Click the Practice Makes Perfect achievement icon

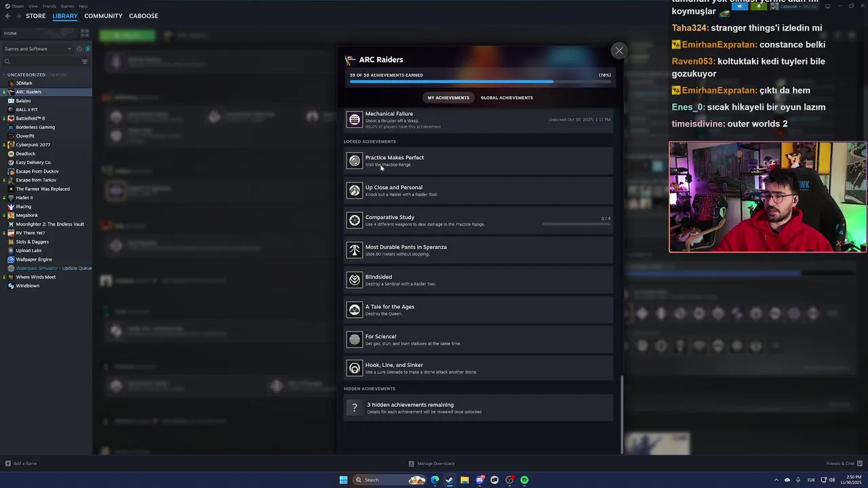point(355,161)
